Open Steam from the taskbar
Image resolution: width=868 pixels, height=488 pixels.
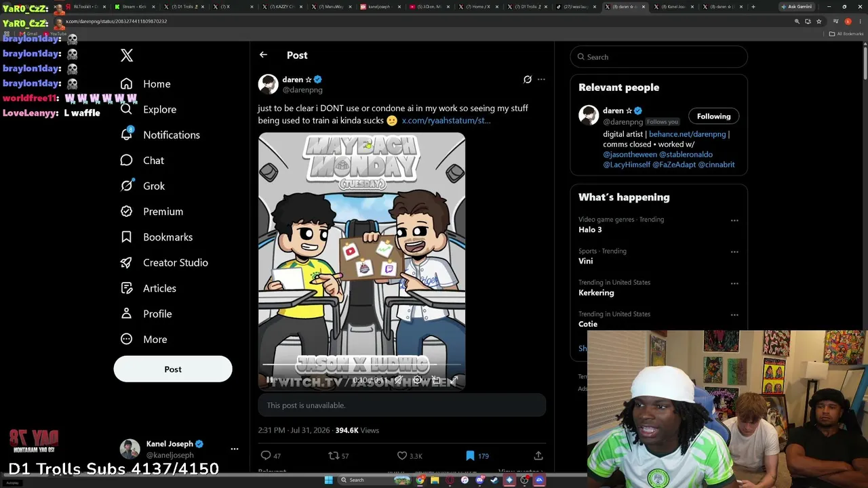(494, 480)
